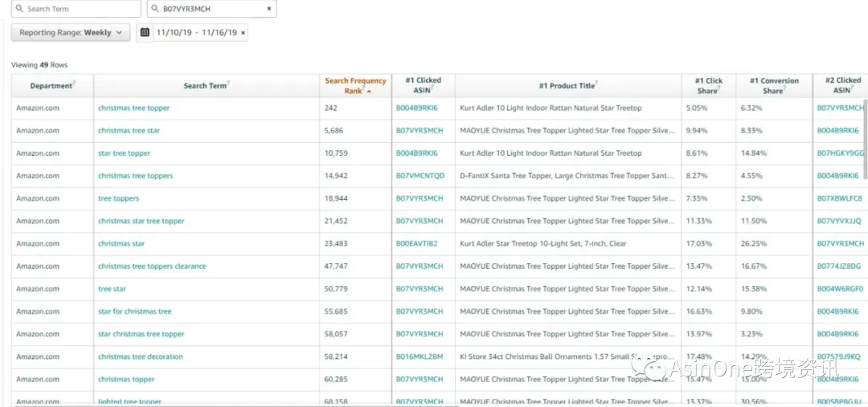This screenshot has width=868, height=407.
Task: Click the #1 Conversion Share column header
Action: (x=775, y=86)
